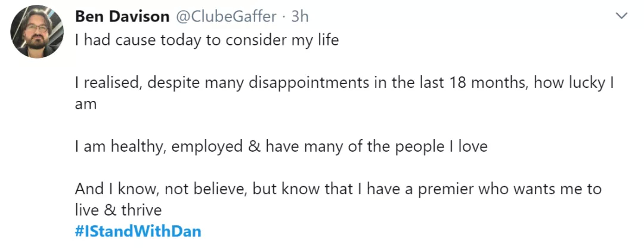The width and height of the screenshot is (644, 252).
Task: Click the display name Ben Davison
Action: click(x=122, y=17)
